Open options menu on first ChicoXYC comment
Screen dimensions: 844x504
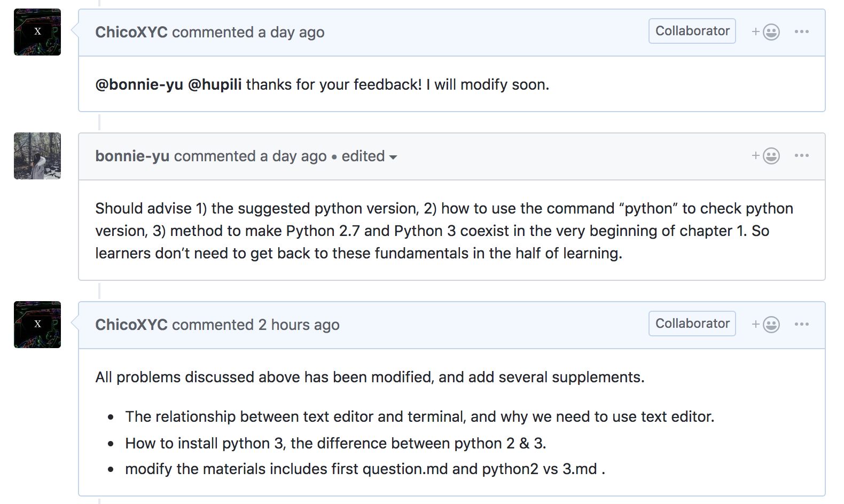click(x=801, y=32)
